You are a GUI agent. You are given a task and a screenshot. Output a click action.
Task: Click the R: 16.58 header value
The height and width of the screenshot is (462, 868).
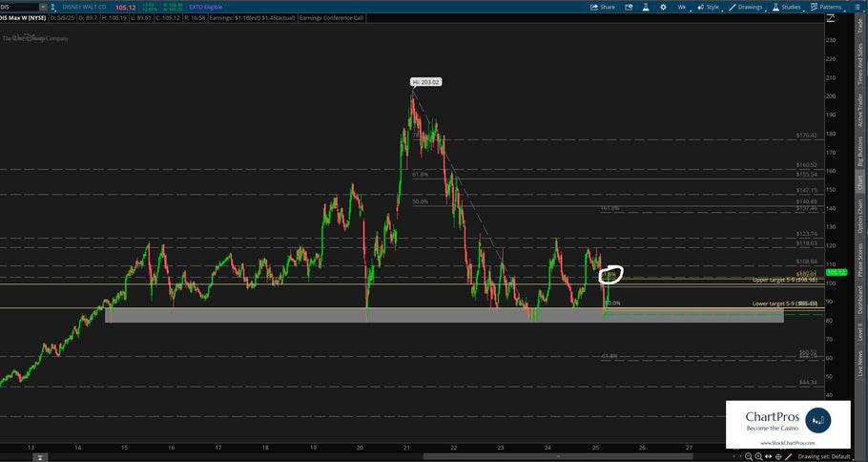tap(195, 18)
